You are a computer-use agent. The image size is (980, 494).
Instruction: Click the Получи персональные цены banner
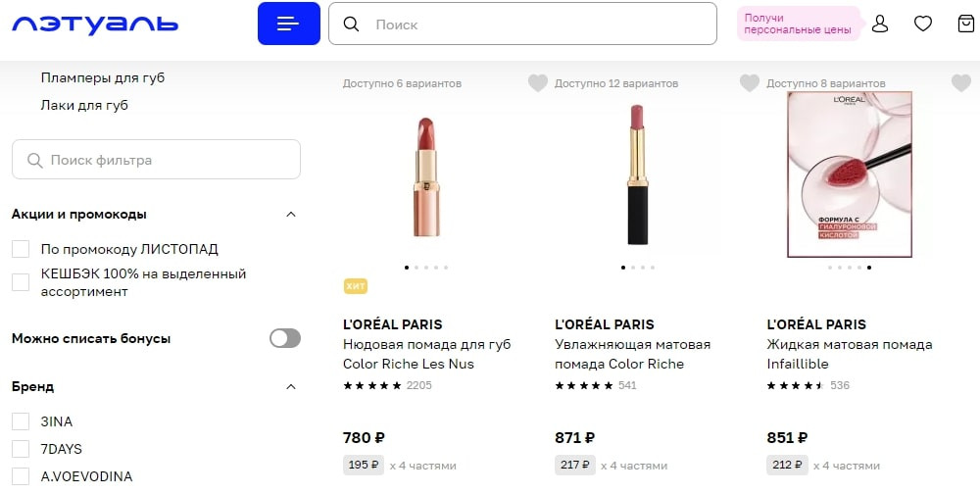point(798,24)
